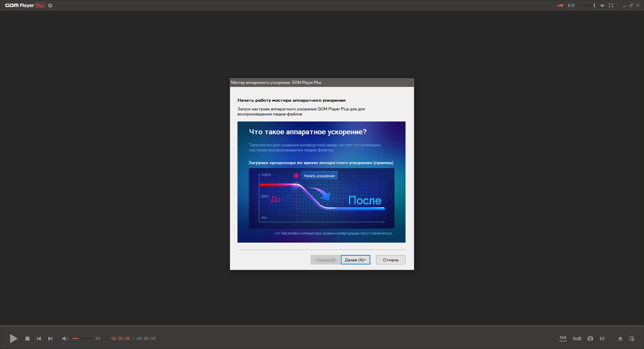Click the До label in the chart

pyautogui.click(x=276, y=199)
